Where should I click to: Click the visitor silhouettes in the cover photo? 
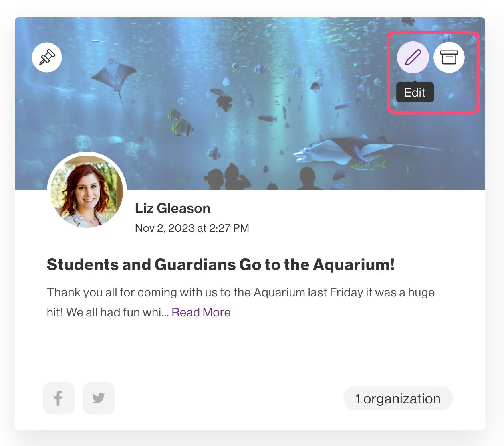coord(256,177)
